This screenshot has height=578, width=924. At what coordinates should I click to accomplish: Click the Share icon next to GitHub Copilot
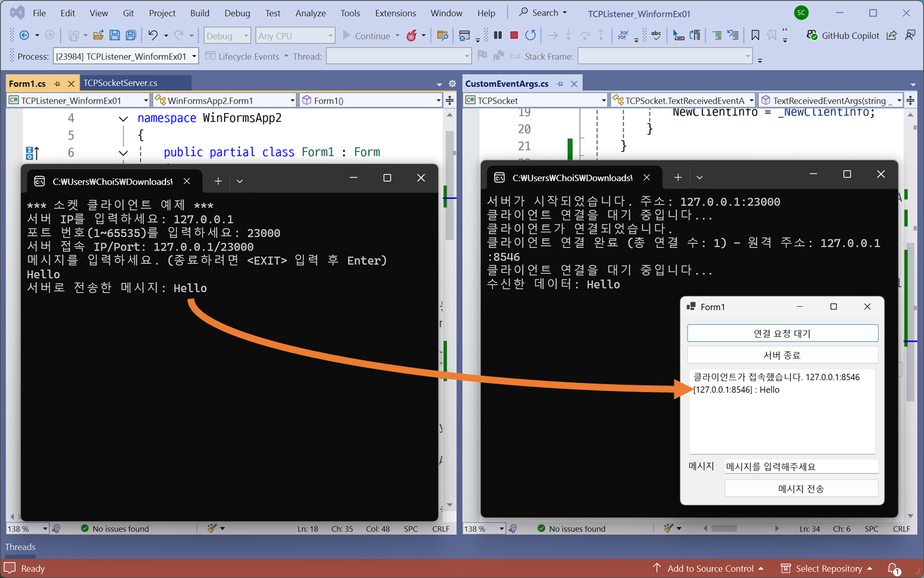point(892,35)
